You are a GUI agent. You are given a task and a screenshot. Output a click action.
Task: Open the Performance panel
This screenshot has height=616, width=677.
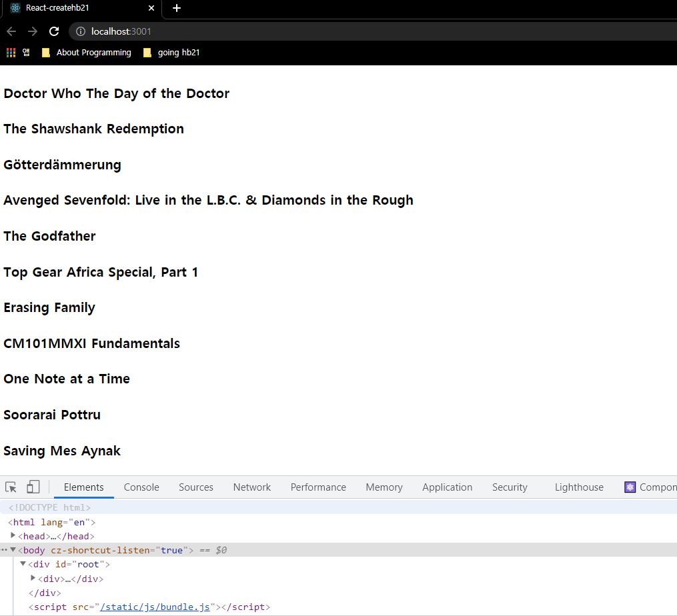tap(318, 487)
